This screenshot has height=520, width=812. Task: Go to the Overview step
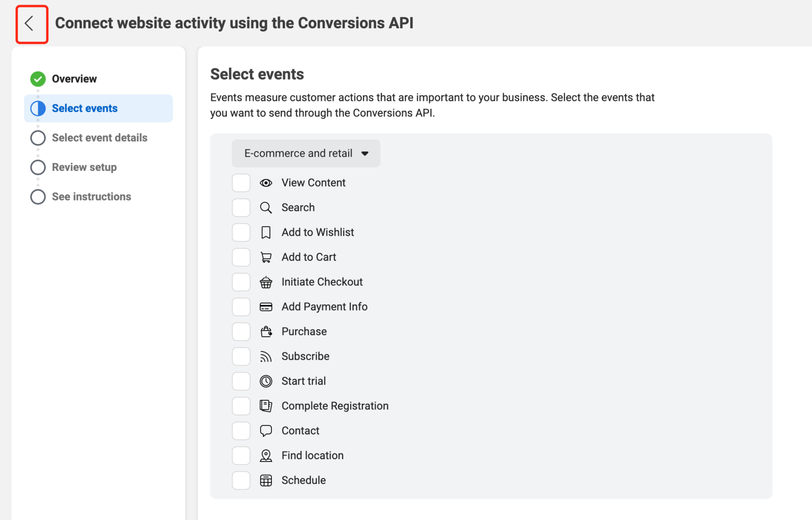74,79
